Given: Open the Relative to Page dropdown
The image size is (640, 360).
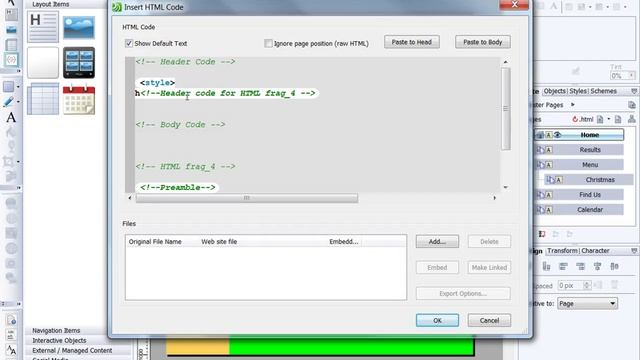Looking at the screenshot, I should pos(587,304).
